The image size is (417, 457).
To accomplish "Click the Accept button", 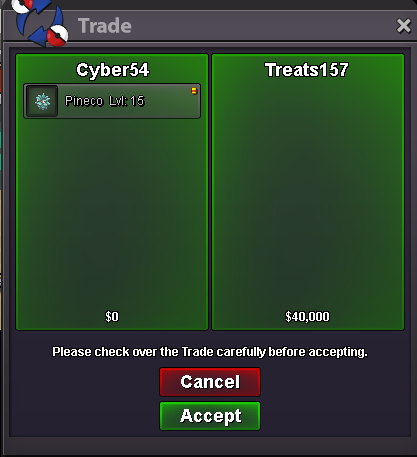I will pyautogui.click(x=210, y=416).
